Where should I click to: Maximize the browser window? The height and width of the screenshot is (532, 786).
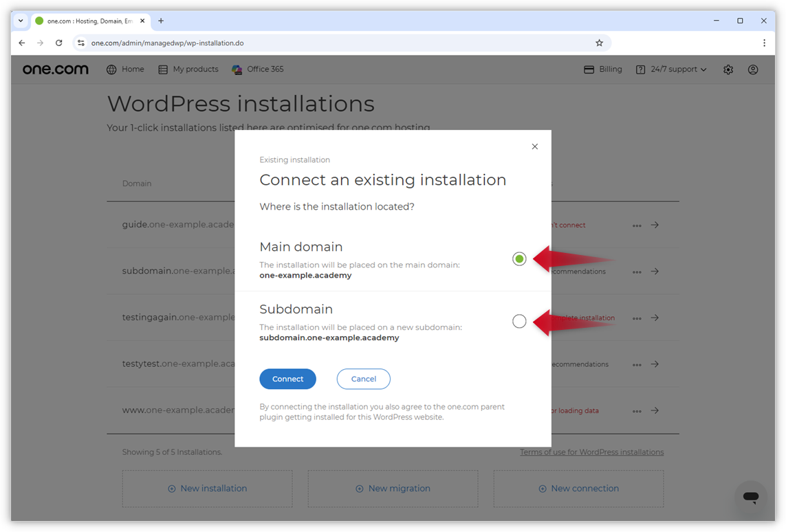click(x=740, y=21)
